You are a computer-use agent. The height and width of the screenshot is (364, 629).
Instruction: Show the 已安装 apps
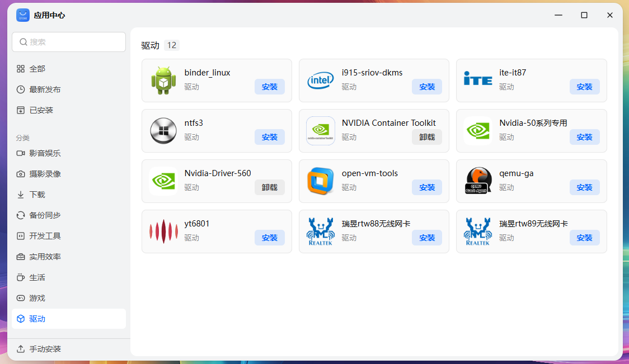(x=69, y=110)
